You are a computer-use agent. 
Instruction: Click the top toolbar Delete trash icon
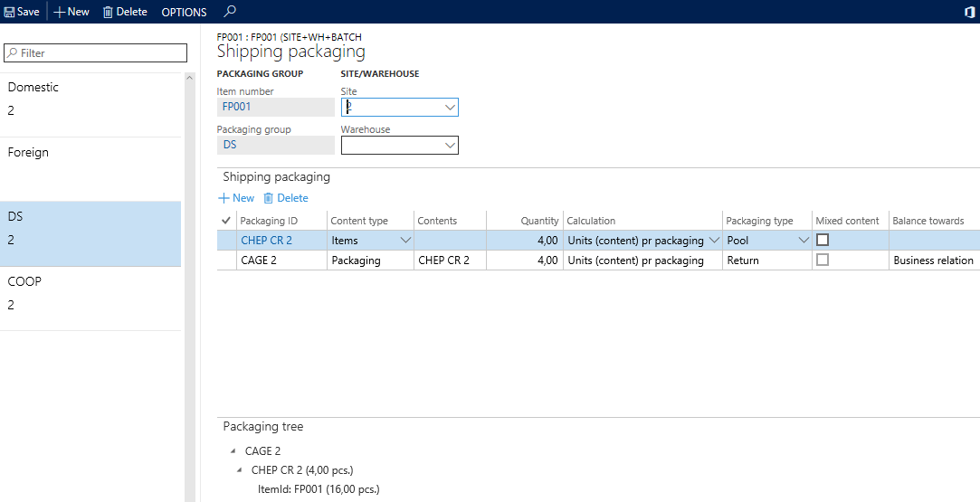108,12
